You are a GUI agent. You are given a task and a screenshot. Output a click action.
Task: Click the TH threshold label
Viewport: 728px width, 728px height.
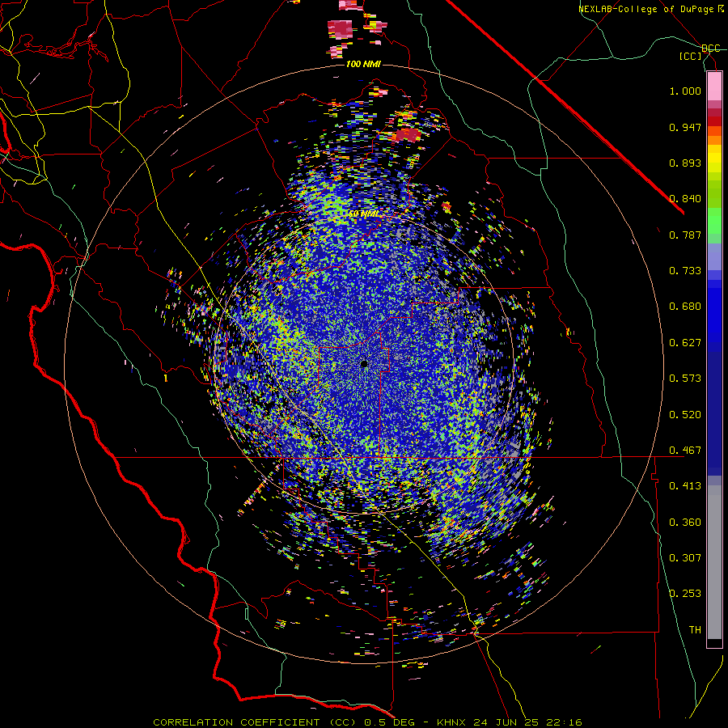click(695, 630)
